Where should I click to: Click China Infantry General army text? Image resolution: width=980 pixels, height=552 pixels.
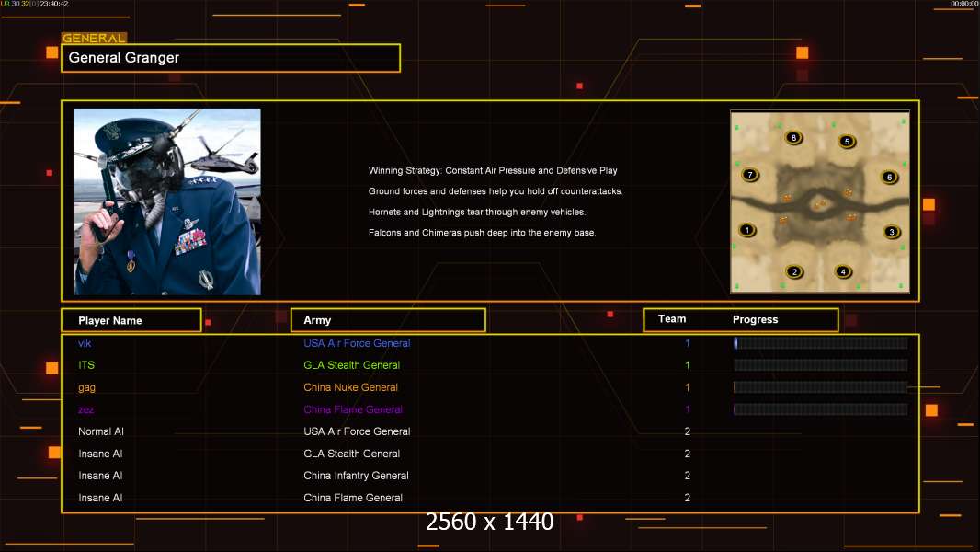pos(357,476)
